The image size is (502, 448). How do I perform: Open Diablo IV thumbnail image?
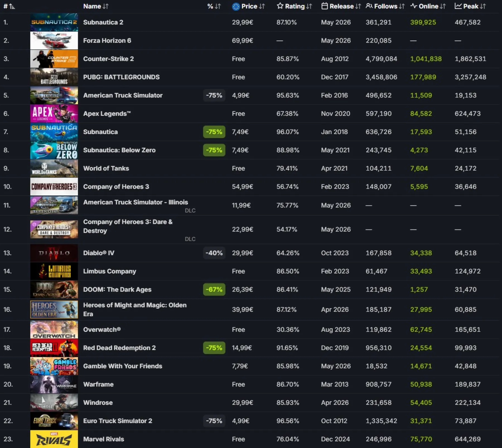(54, 253)
